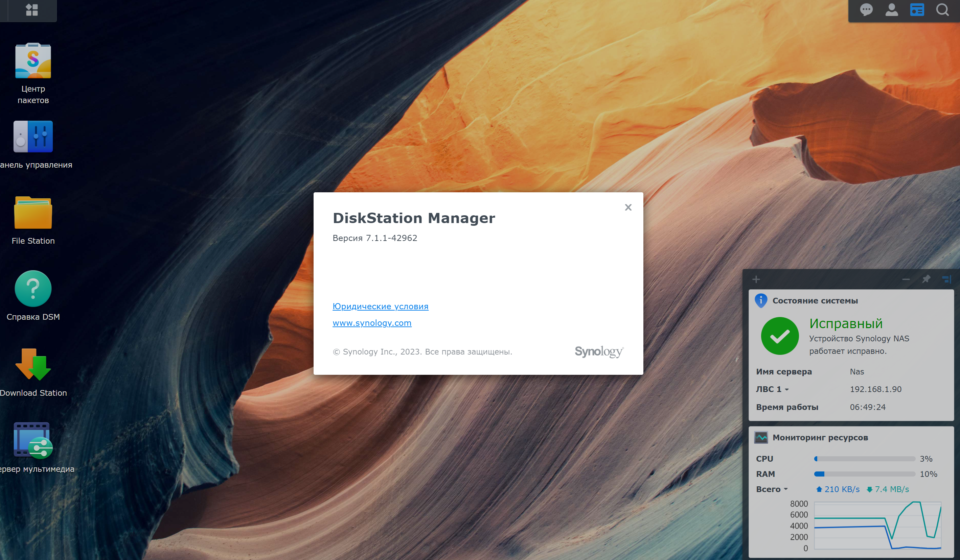The height and width of the screenshot is (560, 960).
Task: Launch File Station from desktop
Action: 33,213
